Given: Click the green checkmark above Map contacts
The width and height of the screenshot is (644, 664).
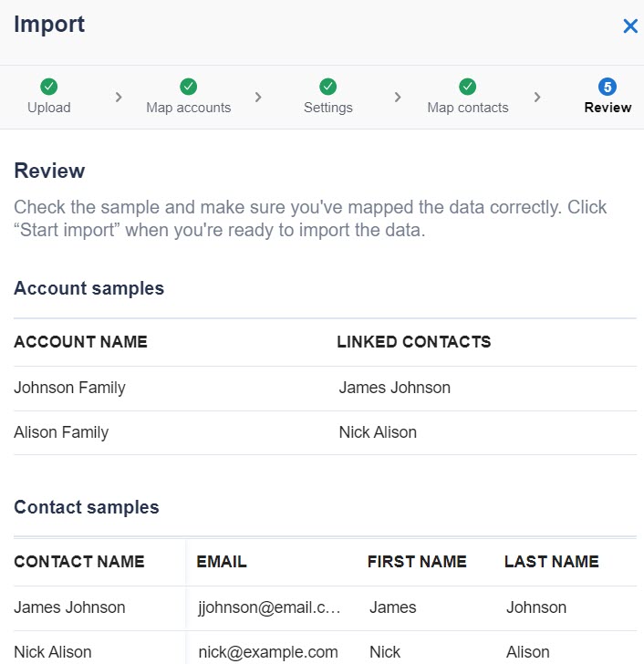Looking at the screenshot, I should coord(468,87).
